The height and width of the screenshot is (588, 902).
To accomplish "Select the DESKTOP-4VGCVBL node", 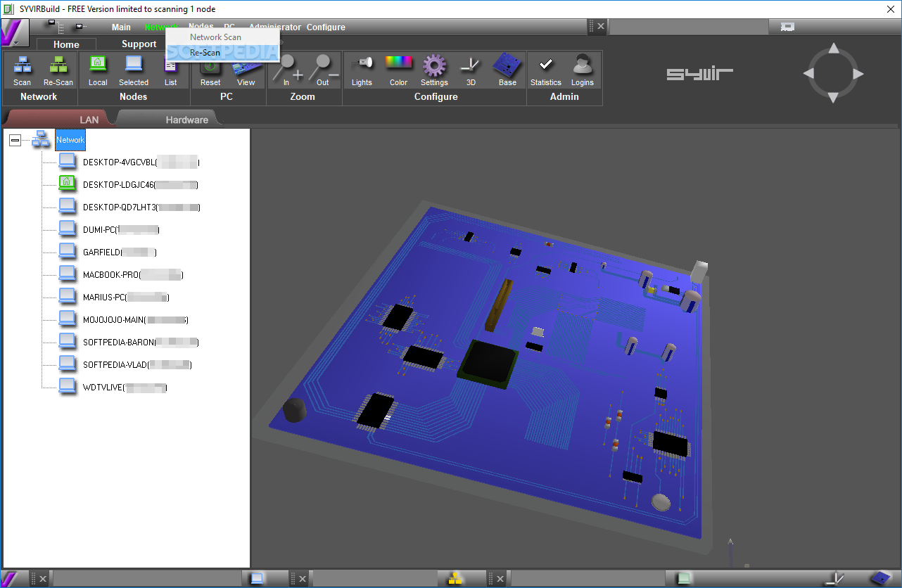I will (x=141, y=162).
